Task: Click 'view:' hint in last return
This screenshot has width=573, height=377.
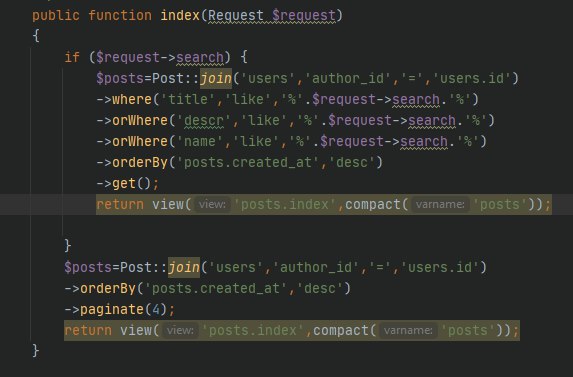Action: 180,331
